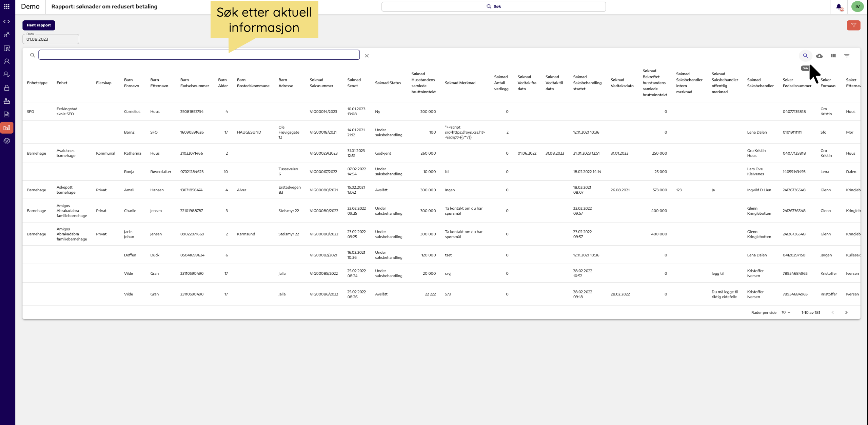868x425 pixels.
Task: Focus the global Søk field in header
Action: (493, 6)
